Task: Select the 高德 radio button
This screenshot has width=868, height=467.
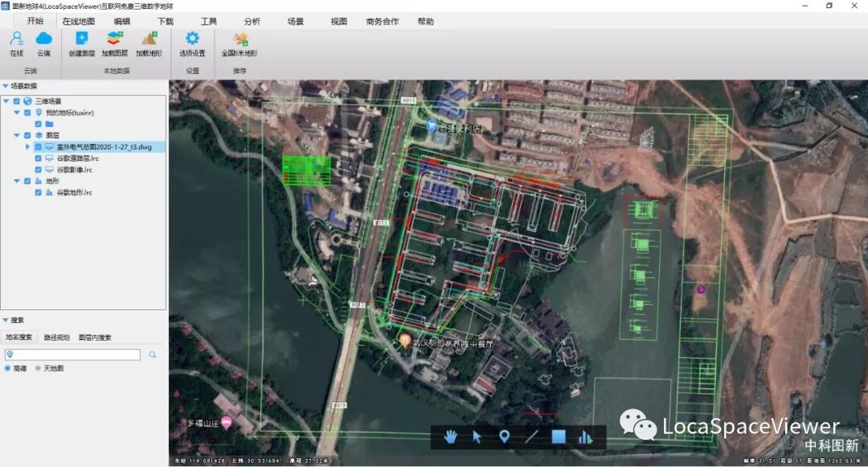Action: point(8,368)
